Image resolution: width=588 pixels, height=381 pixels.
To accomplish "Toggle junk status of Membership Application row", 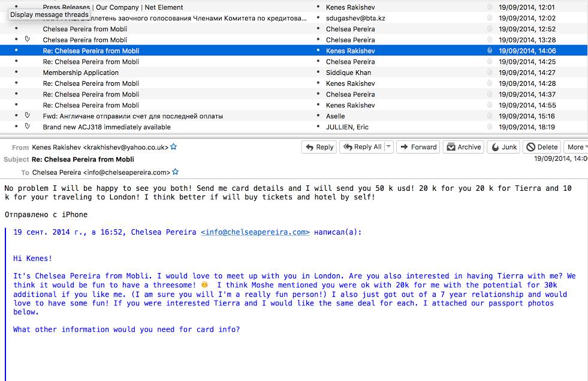I will [490, 73].
